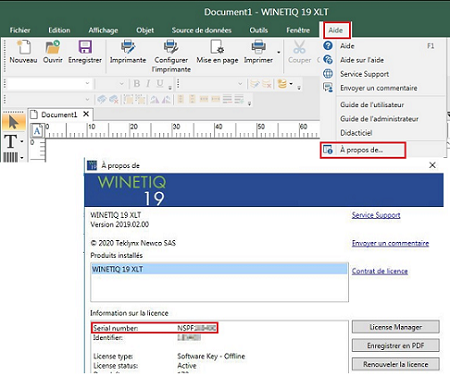Open the Source de données menu
Viewport: 450px width, 375px height.
point(202,30)
